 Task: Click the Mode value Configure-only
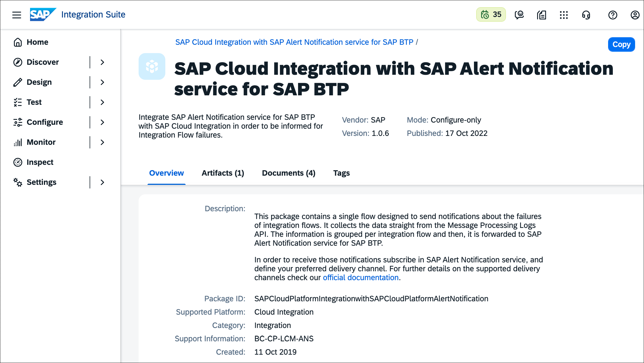(x=456, y=120)
